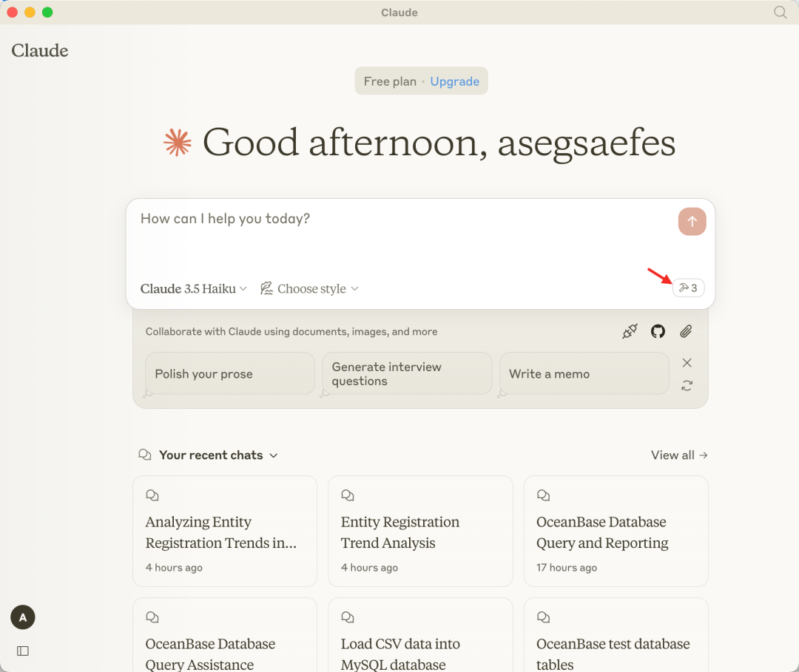This screenshot has width=799, height=672.
Task: Expand the Choose style dropdown
Action: coord(309,288)
